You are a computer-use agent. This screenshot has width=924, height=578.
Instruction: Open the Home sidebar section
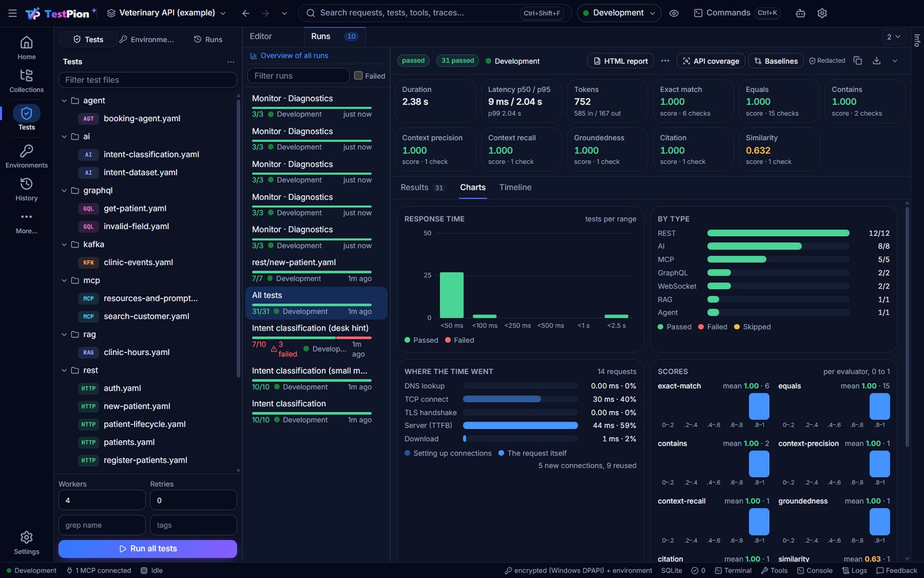click(x=26, y=48)
